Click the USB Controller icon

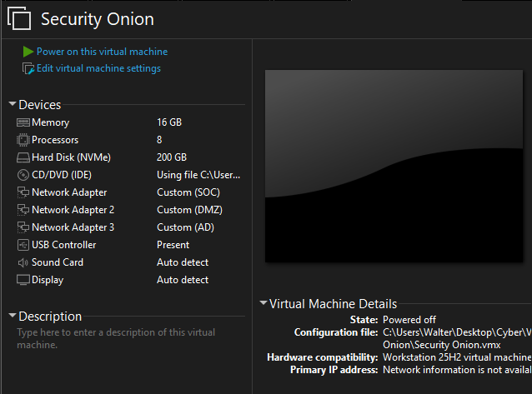(x=23, y=245)
